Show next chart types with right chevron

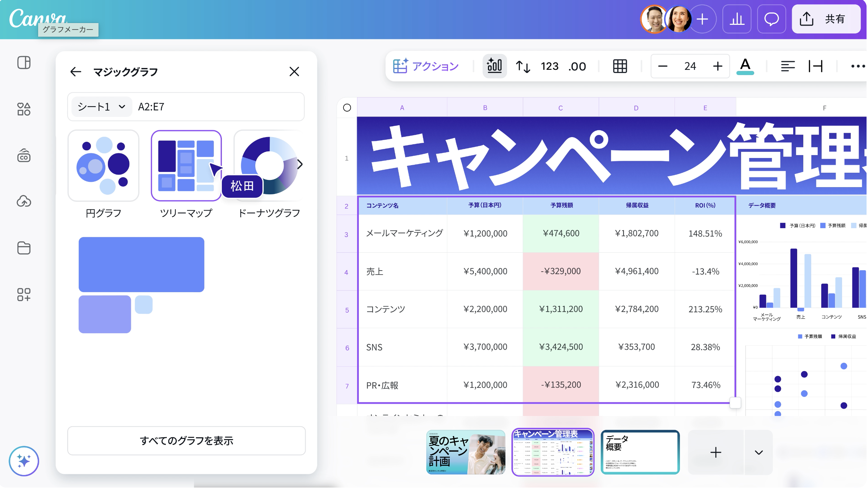click(x=300, y=164)
